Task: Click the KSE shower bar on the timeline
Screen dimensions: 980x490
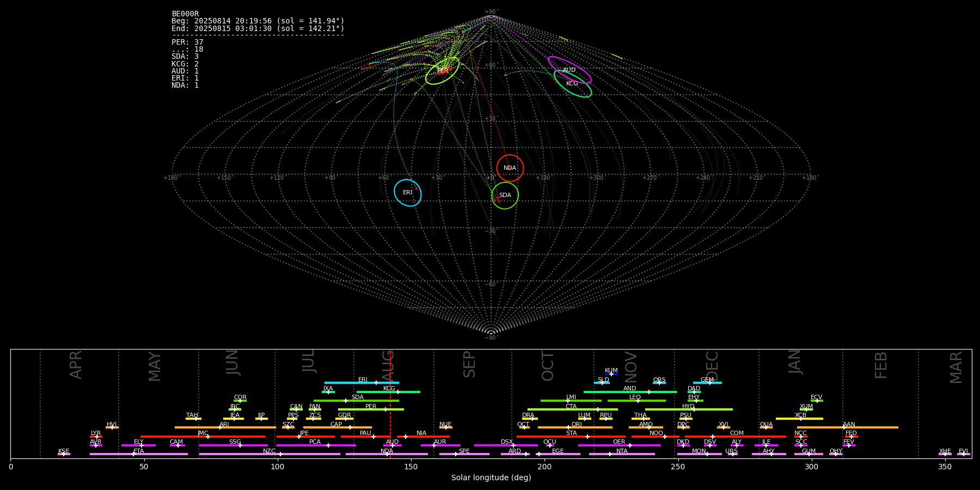Action: (64, 454)
